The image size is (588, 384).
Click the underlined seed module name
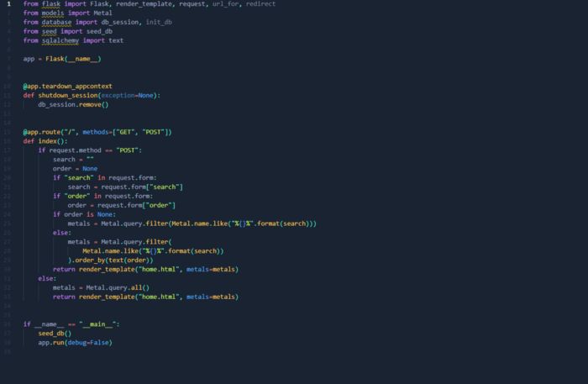click(x=49, y=31)
